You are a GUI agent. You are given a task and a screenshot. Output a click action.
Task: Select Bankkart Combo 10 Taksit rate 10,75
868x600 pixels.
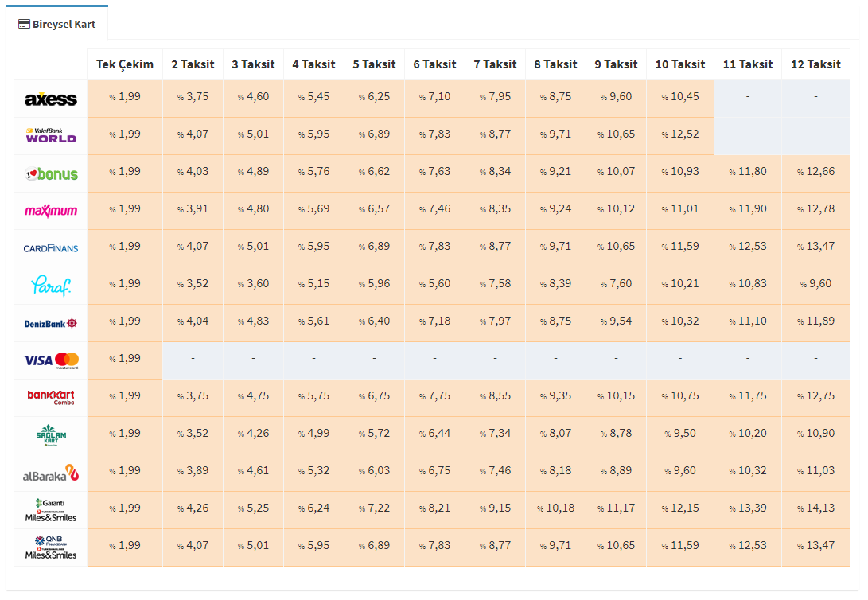coord(680,396)
